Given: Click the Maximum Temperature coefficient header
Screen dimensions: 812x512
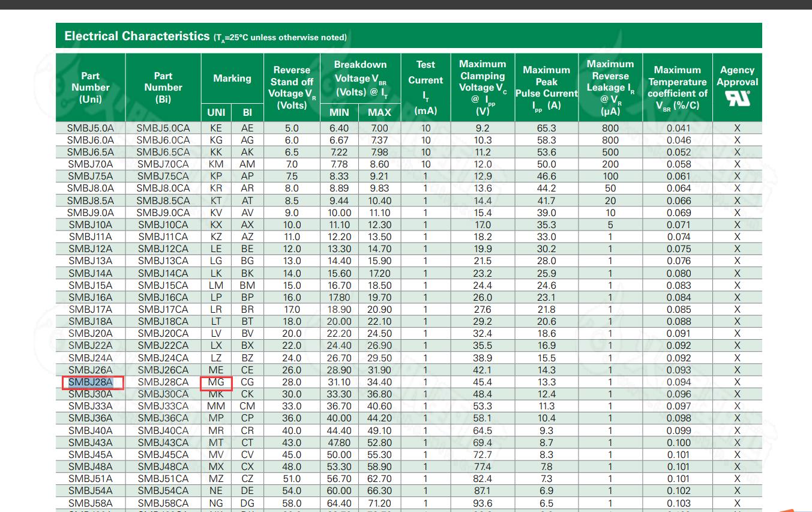Looking at the screenshot, I should click(677, 88).
